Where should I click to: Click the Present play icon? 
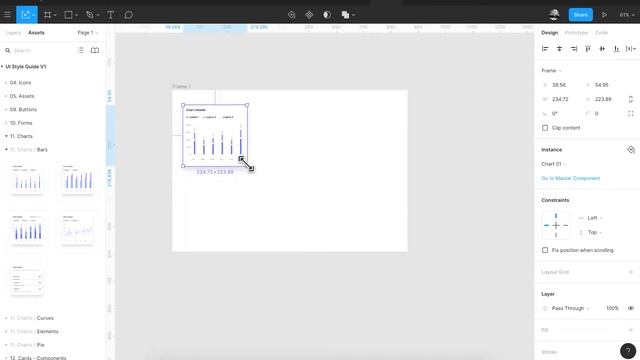click(604, 15)
